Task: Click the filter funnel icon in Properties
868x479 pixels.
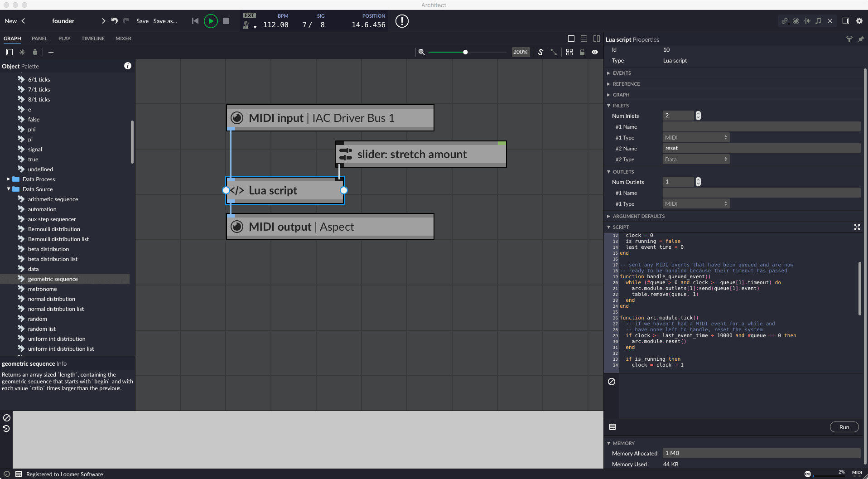Action: point(849,39)
